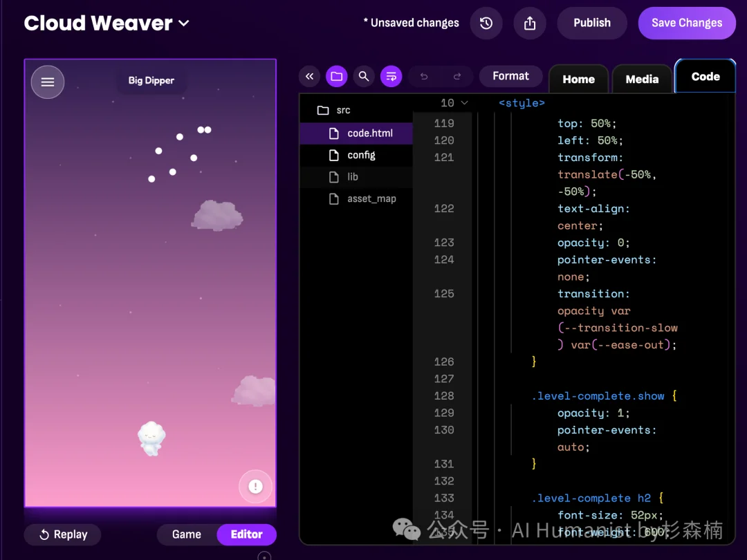Open the hamburger menu in game preview
This screenshot has height=560, width=747.
(48, 82)
